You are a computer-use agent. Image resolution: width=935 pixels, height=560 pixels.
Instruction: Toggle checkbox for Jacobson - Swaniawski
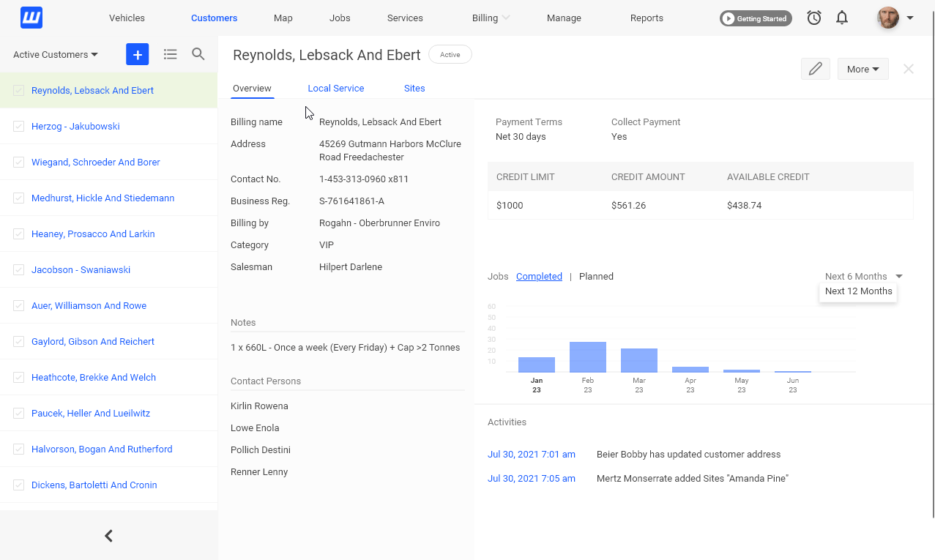19,270
